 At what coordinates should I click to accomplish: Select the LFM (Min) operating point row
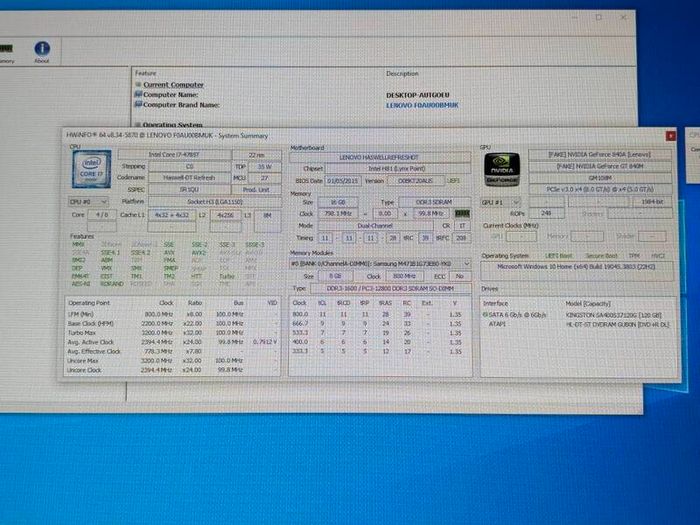pos(172,314)
